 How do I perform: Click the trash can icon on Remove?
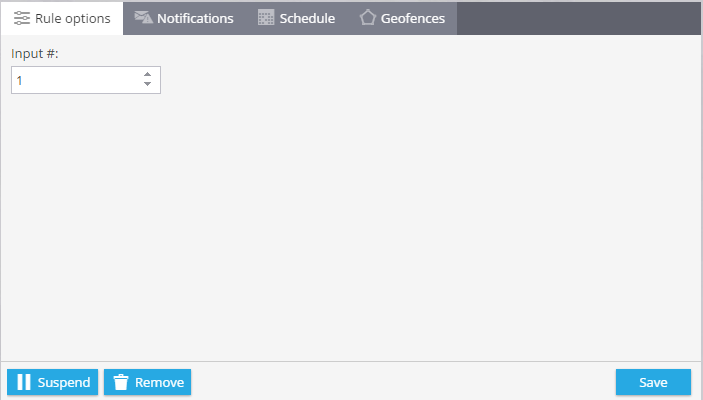click(x=121, y=382)
